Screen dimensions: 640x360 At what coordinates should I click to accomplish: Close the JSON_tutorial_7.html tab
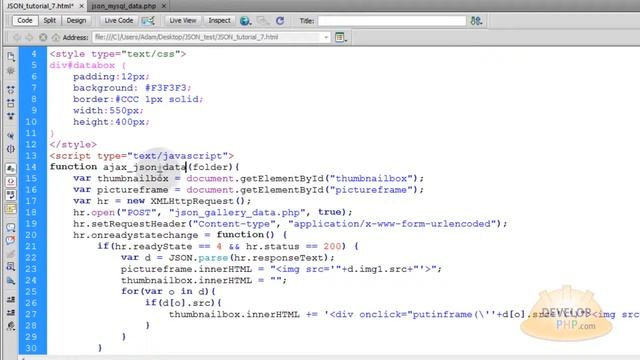click(82, 6)
